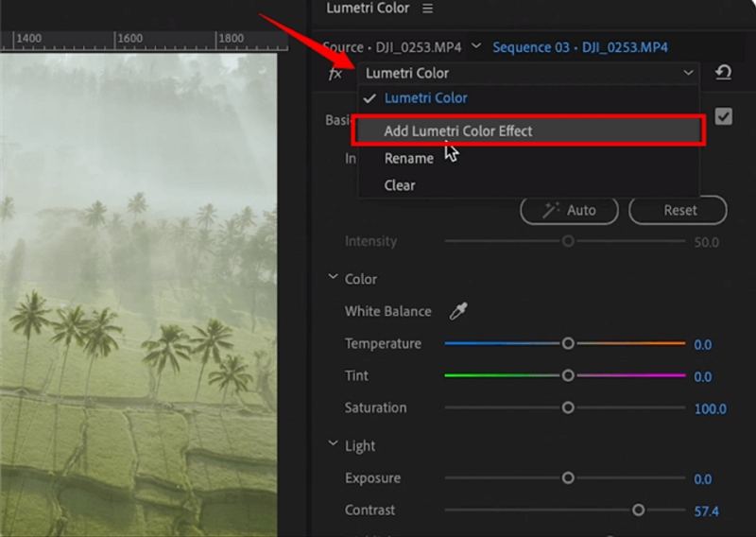
Task: Click the Intensity slider handle
Action: pyautogui.click(x=568, y=241)
